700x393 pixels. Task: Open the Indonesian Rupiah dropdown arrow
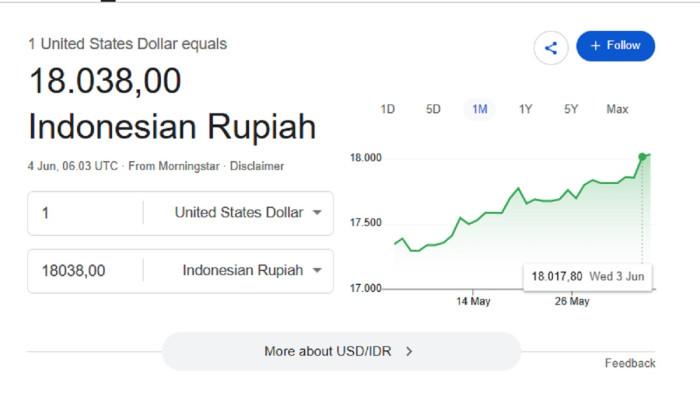click(317, 270)
